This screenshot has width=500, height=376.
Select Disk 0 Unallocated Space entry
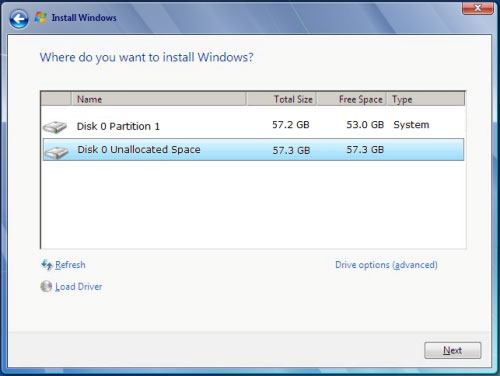[x=253, y=150]
